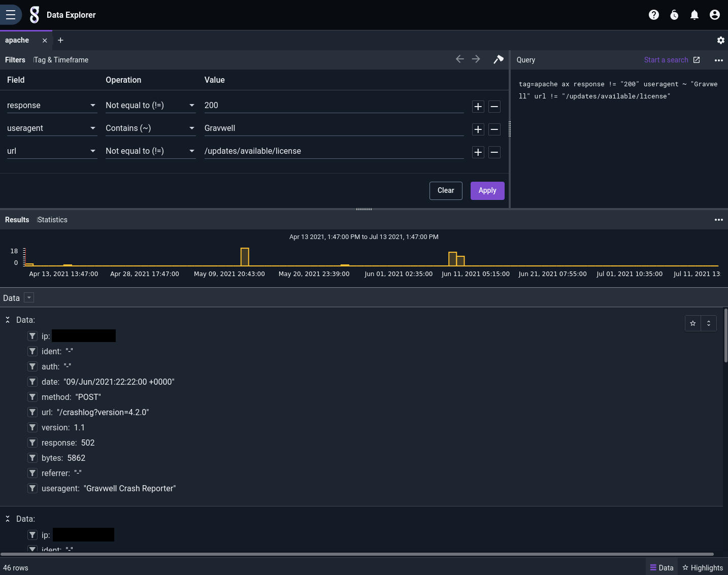Filter on method POST value
728x575 pixels.
(x=32, y=397)
